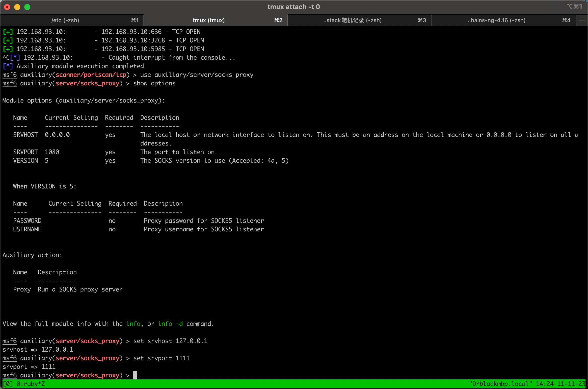588x389 pixels.
Task: Click the 'Auxiliary action:' heading
Action: tap(32, 255)
